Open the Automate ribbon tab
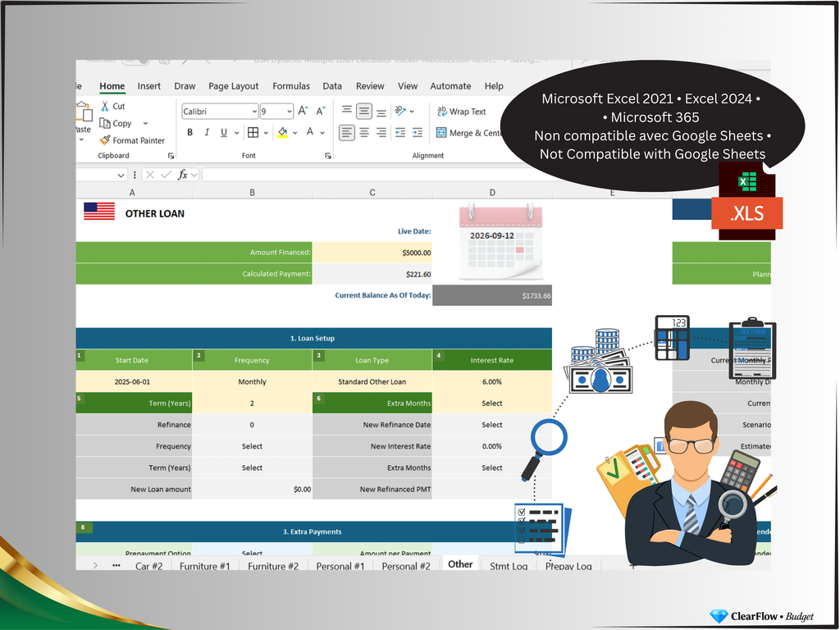The width and height of the screenshot is (840, 630). click(x=450, y=86)
